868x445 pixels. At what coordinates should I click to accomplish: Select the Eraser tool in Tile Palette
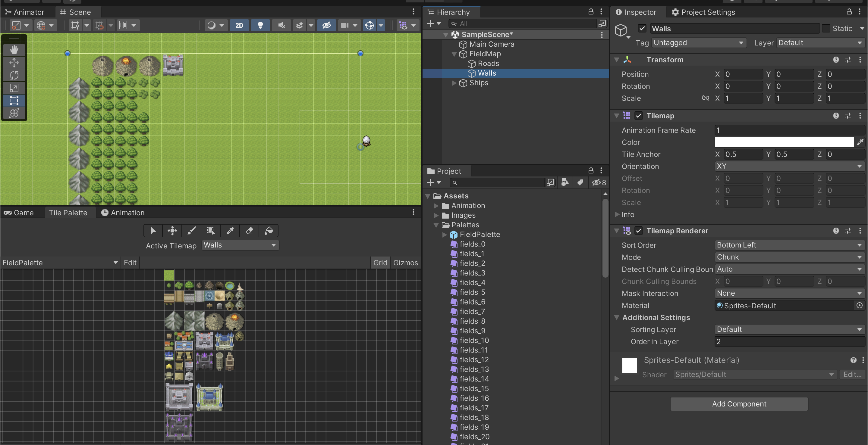(x=249, y=231)
